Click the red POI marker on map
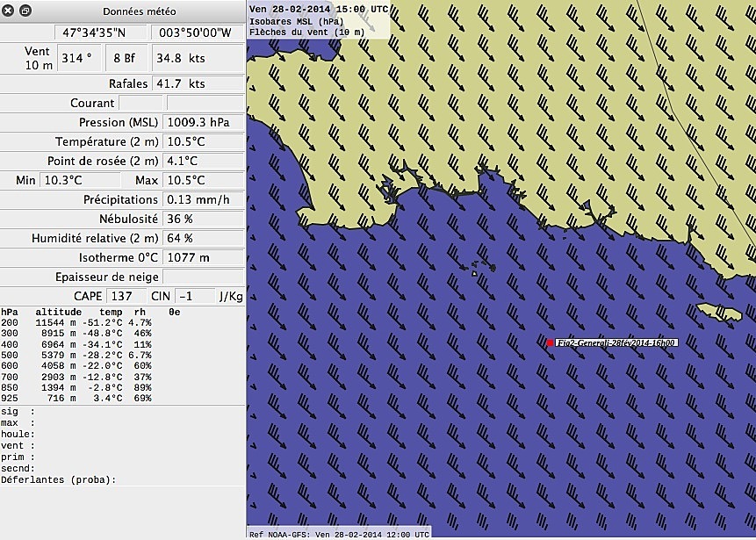 click(551, 343)
